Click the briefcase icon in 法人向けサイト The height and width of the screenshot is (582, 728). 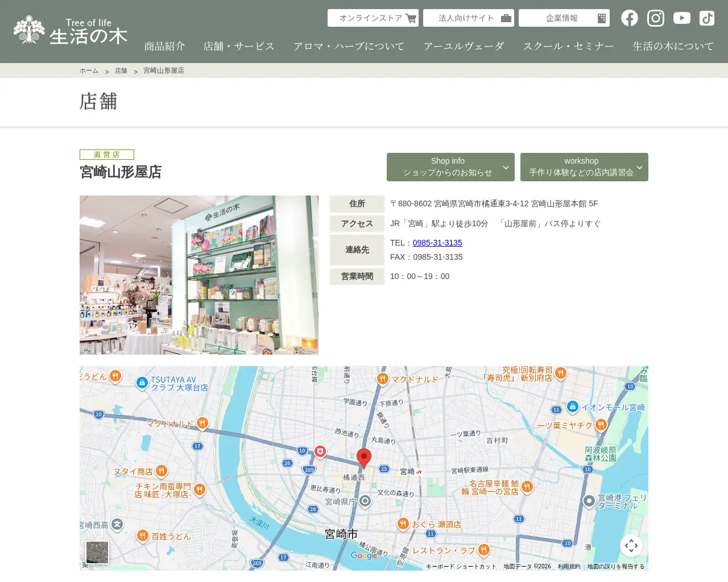click(506, 18)
